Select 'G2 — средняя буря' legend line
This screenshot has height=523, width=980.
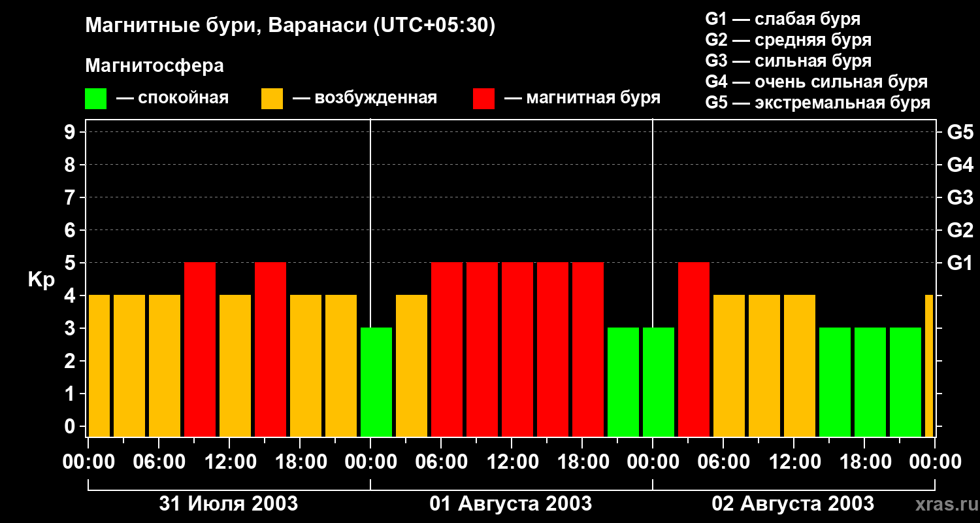tap(789, 39)
